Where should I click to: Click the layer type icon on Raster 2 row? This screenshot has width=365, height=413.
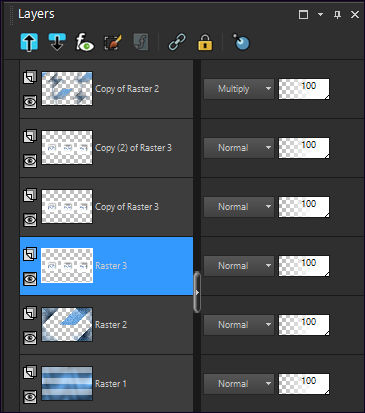tap(30, 313)
